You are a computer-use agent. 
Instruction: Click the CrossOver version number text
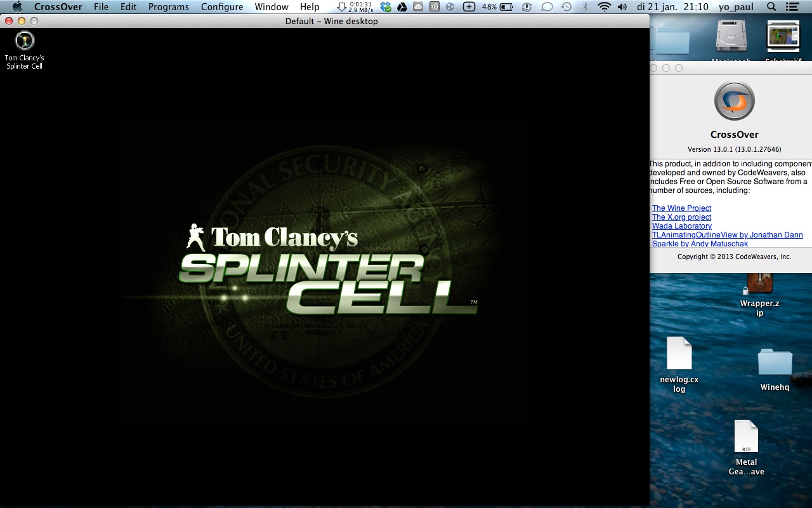735,149
